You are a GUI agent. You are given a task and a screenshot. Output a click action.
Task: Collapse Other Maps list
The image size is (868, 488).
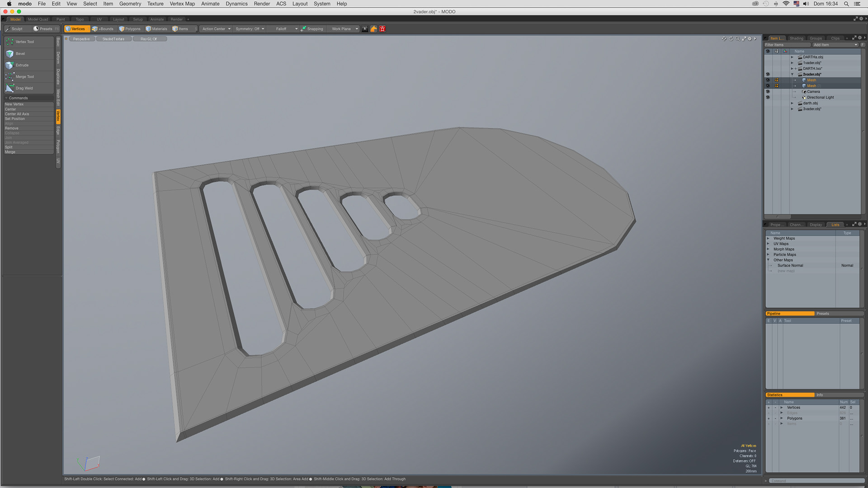click(x=768, y=260)
